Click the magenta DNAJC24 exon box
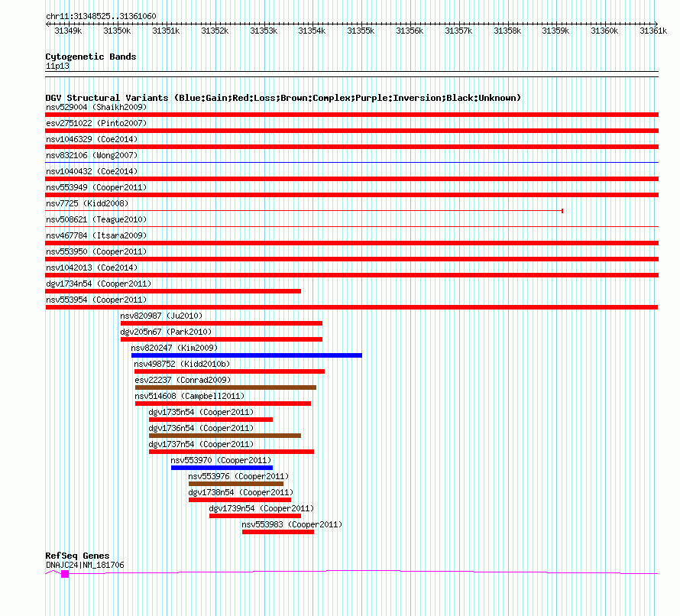This screenshot has height=616, width=680. tap(65, 574)
